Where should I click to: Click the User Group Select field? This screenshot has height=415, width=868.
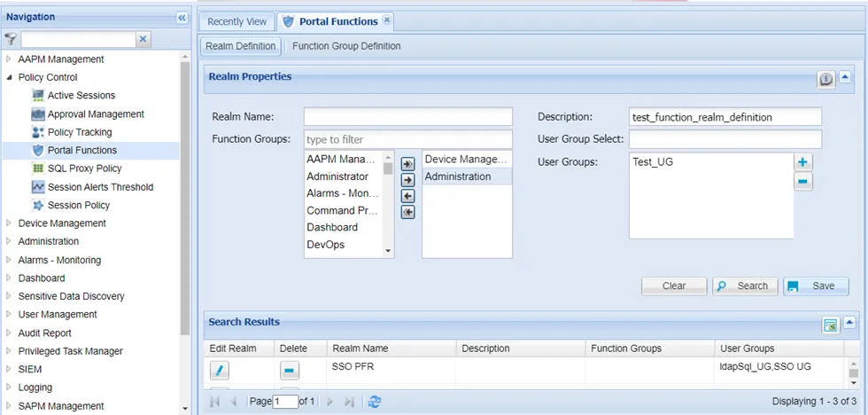click(725, 139)
